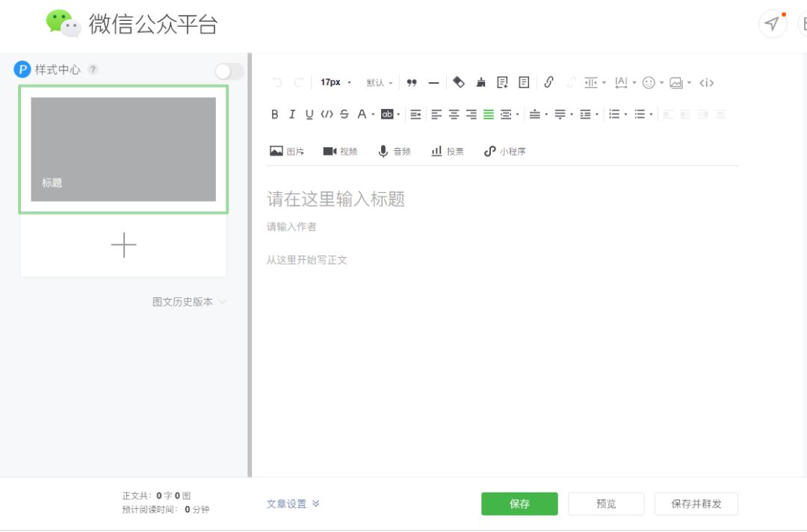The image size is (807, 532).
Task: Insert audio via 音频
Action: pos(395,151)
